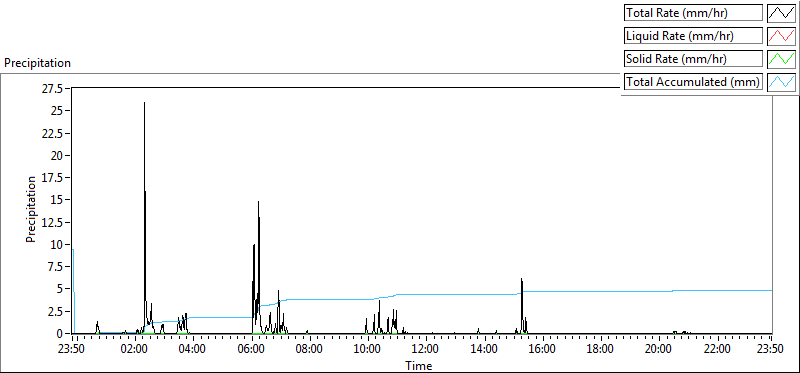
Task: Click the rate spike near 15:20
Action: coord(521,279)
